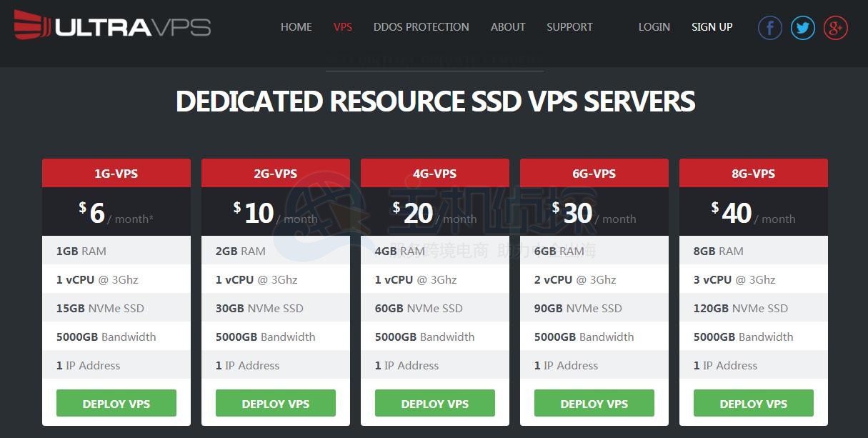
Task: Click the $20 / month price
Action: click(435, 213)
